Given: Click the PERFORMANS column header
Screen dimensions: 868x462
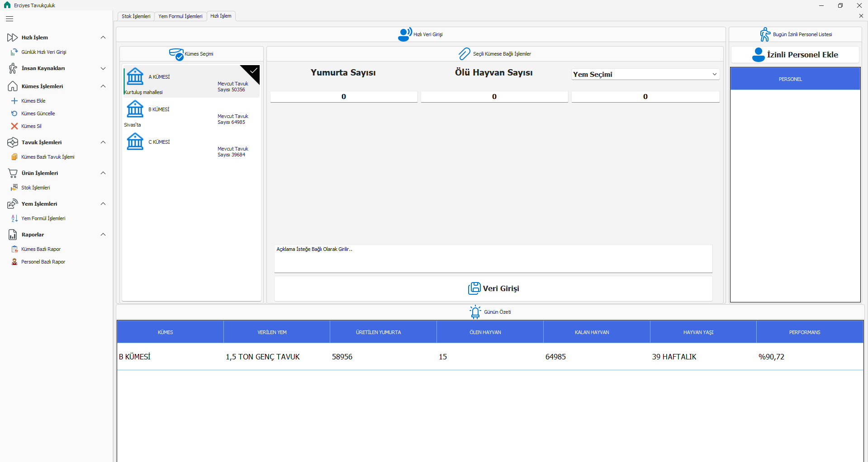Looking at the screenshot, I should click(810, 332).
